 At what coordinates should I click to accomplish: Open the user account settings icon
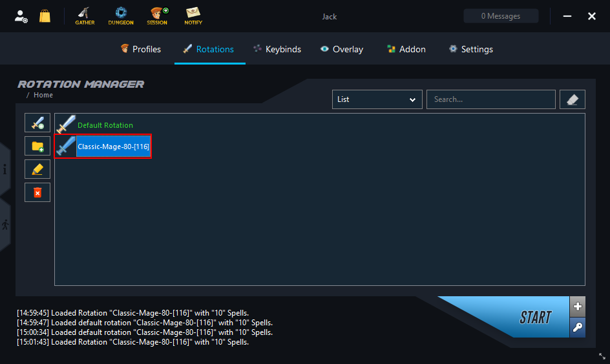click(x=21, y=16)
